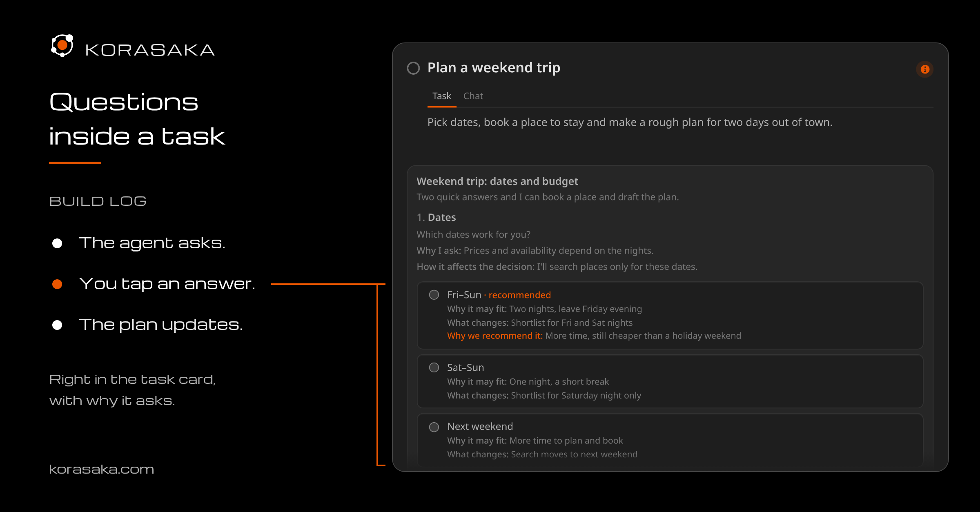980x512 pixels.
Task: Click the KORASAKA brand name
Action: (x=150, y=50)
